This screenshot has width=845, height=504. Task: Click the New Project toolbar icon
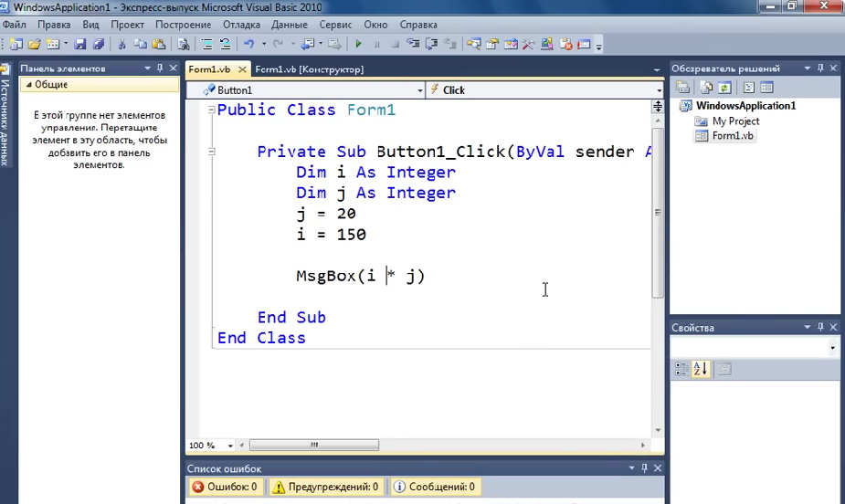coord(16,44)
